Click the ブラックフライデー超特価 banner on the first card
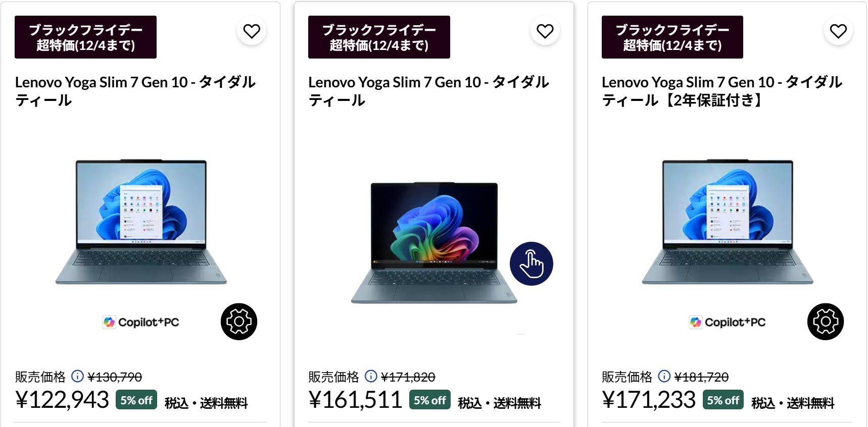 point(86,36)
